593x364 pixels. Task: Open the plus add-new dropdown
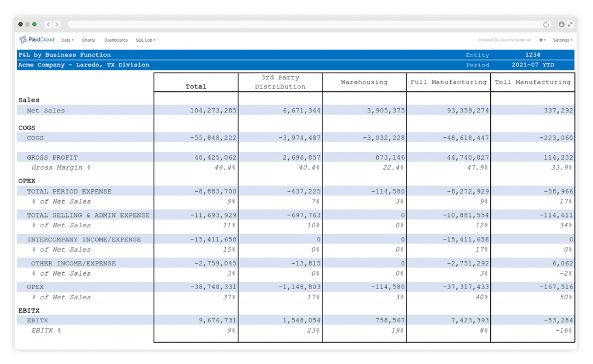coord(542,40)
